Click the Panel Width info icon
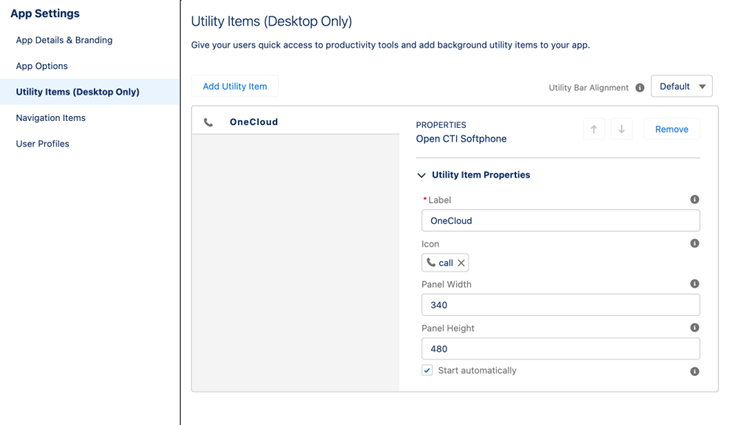Screen dimensions: 741x425 click(694, 284)
